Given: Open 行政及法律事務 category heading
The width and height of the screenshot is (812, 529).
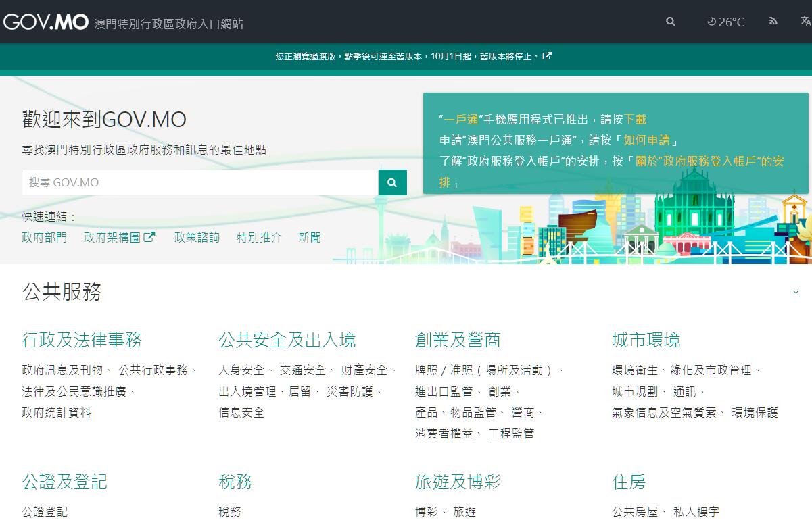Looking at the screenshot, I should [x=82, y=340].
